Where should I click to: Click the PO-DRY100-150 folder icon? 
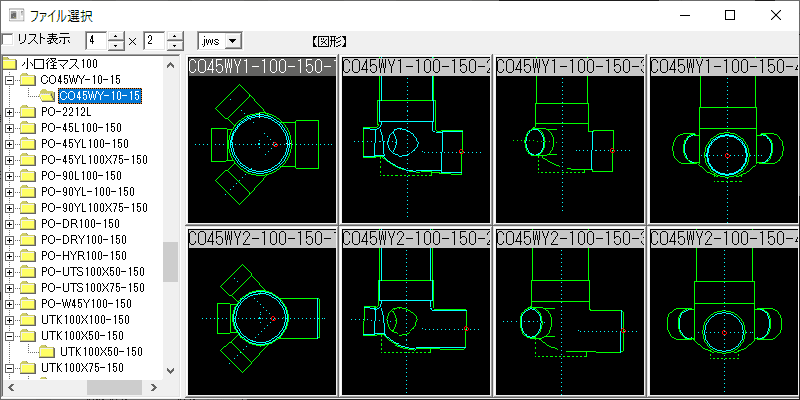(28, 240)
